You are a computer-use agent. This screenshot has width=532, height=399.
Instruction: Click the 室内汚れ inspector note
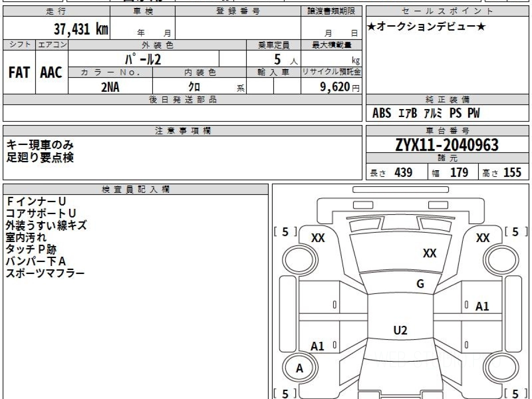(26, 237)
